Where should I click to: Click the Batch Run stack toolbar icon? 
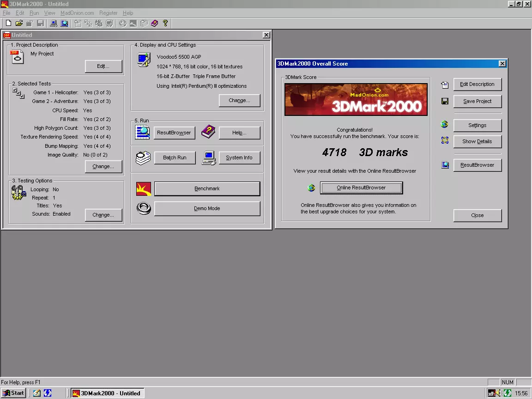144,23
